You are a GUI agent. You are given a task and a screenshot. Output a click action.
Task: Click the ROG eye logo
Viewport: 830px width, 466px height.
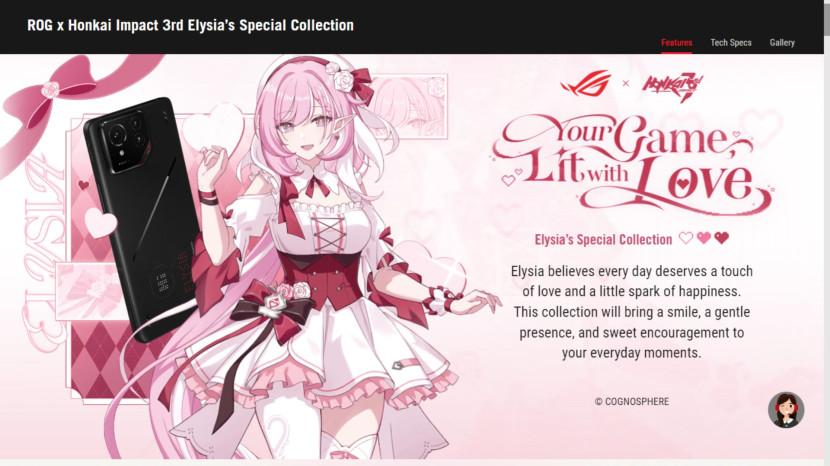[586, 84]
